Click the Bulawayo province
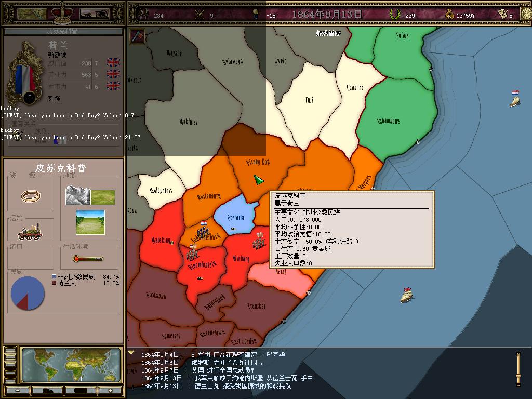The width and height of the screenshot is (532, 399). point(232,61)
